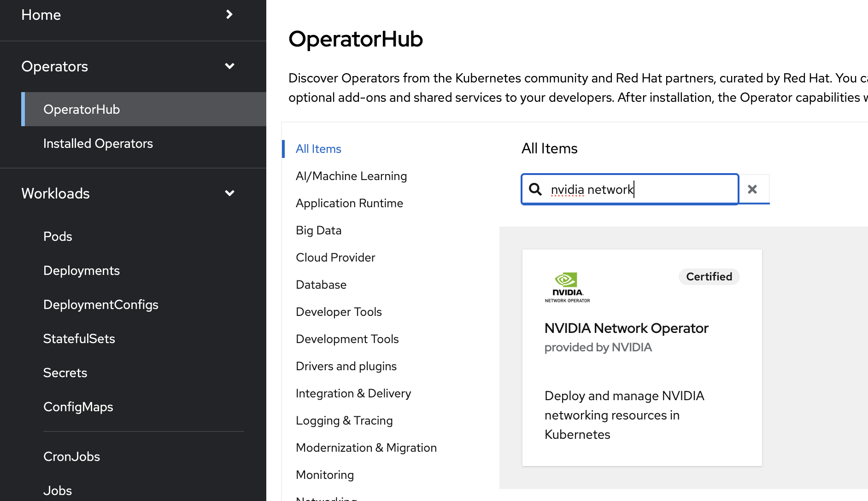Filter by AI/Machine Learning category

tap(351, 176)
